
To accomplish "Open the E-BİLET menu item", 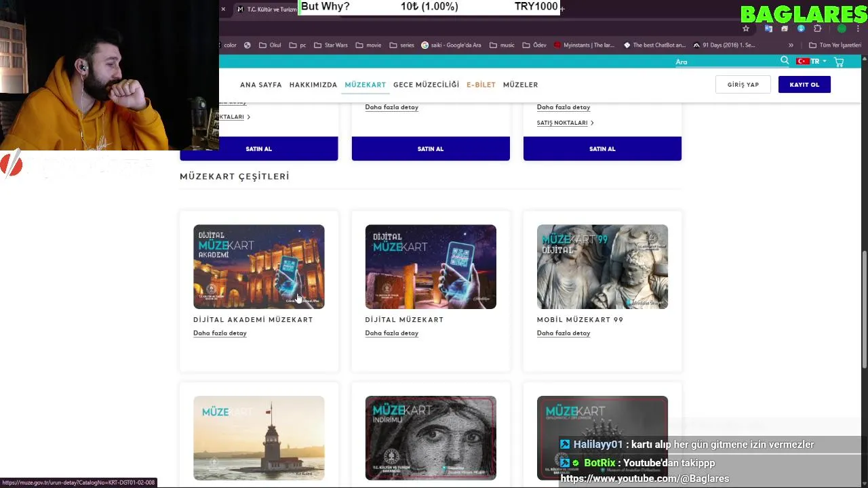I will (x=481, y=85).
